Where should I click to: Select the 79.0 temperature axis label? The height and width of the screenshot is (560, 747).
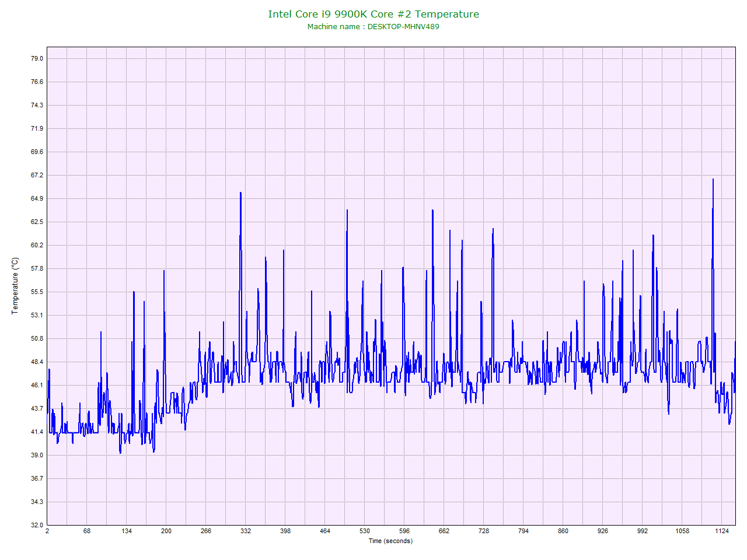(x=37, y=58)
